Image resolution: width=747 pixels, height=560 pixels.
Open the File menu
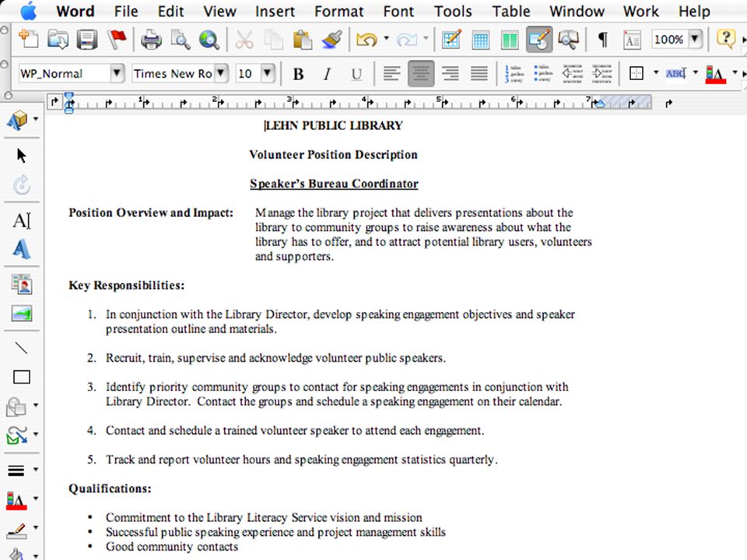click(126, 11)
